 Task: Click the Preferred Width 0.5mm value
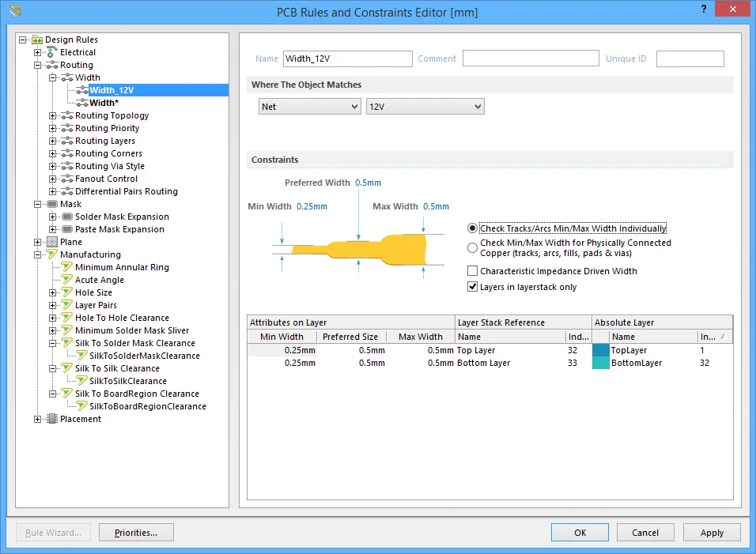click(368, 183)
